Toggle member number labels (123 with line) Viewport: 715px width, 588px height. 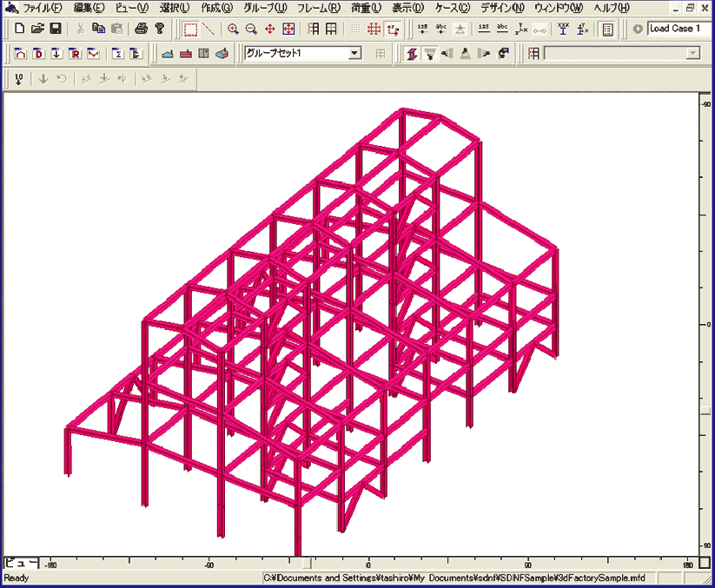tap(484, 30)
